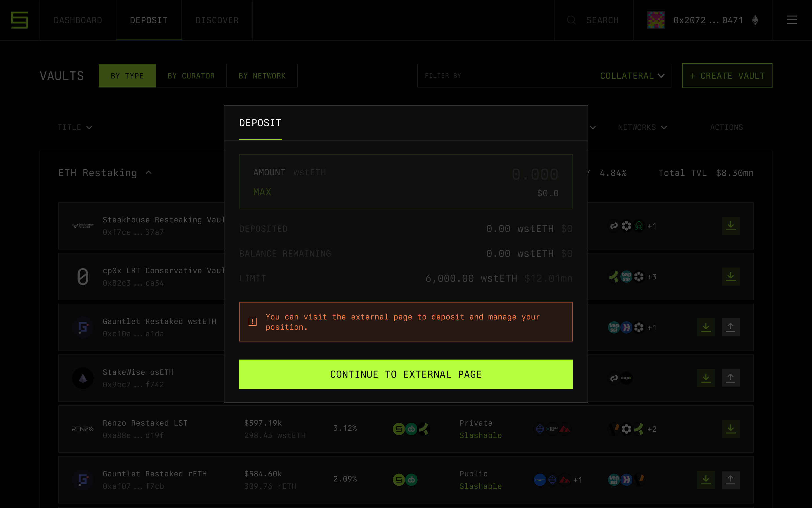The width and height of the screenshot is (812, 508).
Task: Click Gauntlet logo in Restaked rETH row
Action: (83, 479)
